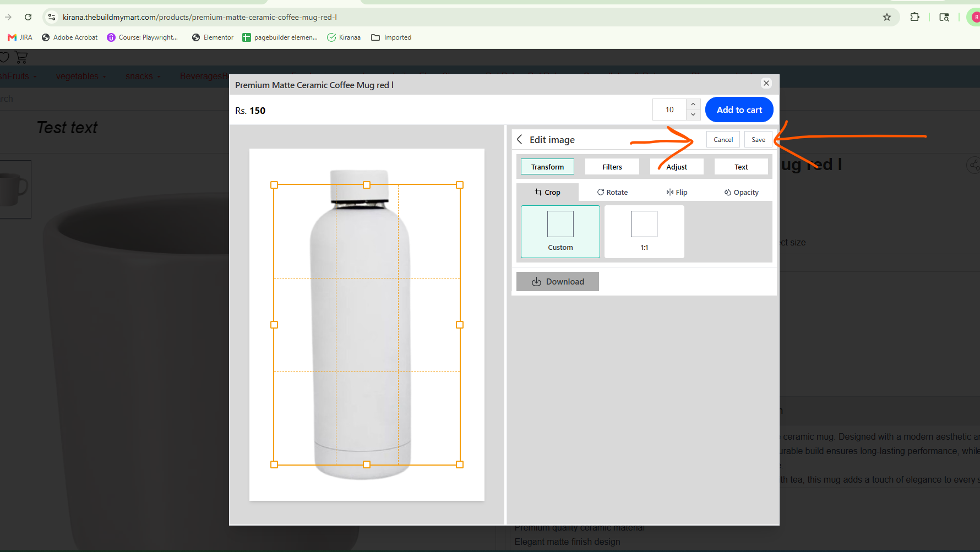Choose the Custom crop ratio

560,232
